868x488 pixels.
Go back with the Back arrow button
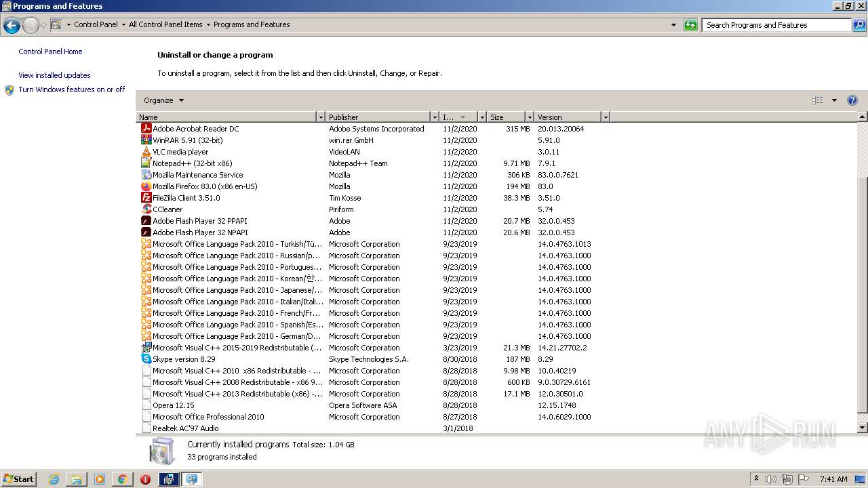pos(12,26)
